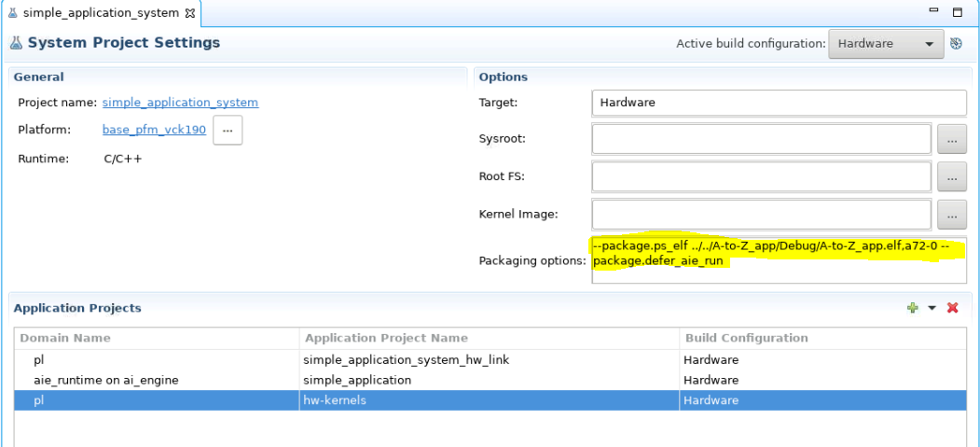Click the browse button next to Platform
The image size is (980, 447).
pos(228,131)
